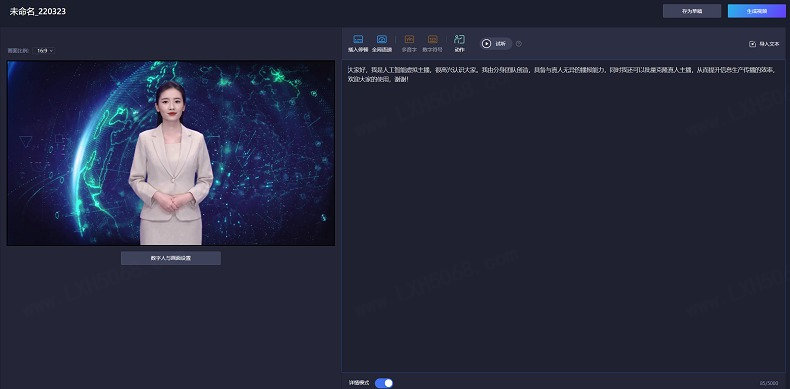
Task: Click the help question mark beside 试听
Action: [519, 44]
